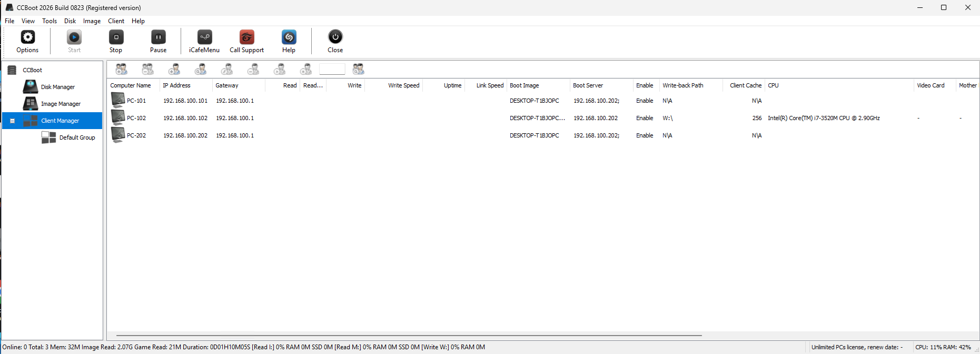Screen dimensions: 980x354
Task: Open Image Manager in the tree
Action: [x=61, y=104]
